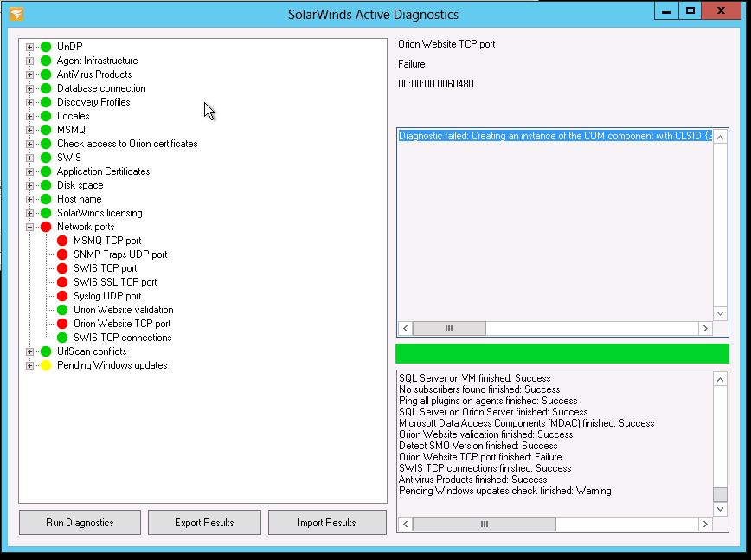Click 'Pending Windows updates check finished: Warning' log line
751x560 pixels.
(504, 491)
